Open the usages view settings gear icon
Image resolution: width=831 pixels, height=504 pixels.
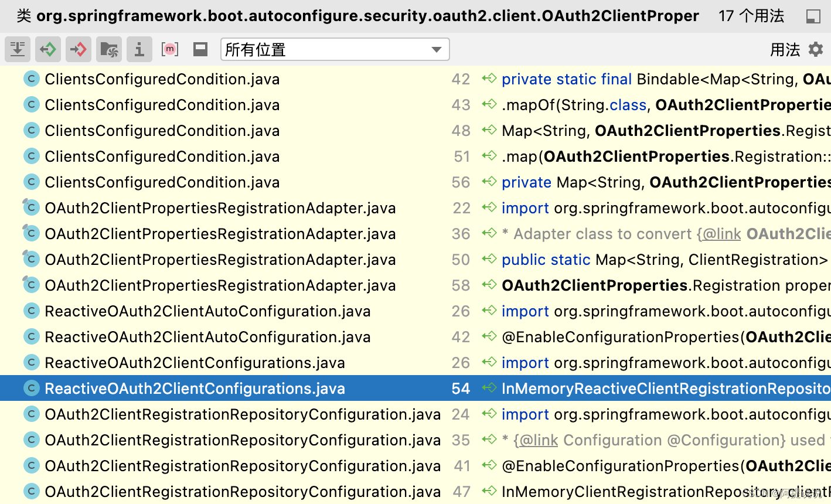tap(816, 49)
